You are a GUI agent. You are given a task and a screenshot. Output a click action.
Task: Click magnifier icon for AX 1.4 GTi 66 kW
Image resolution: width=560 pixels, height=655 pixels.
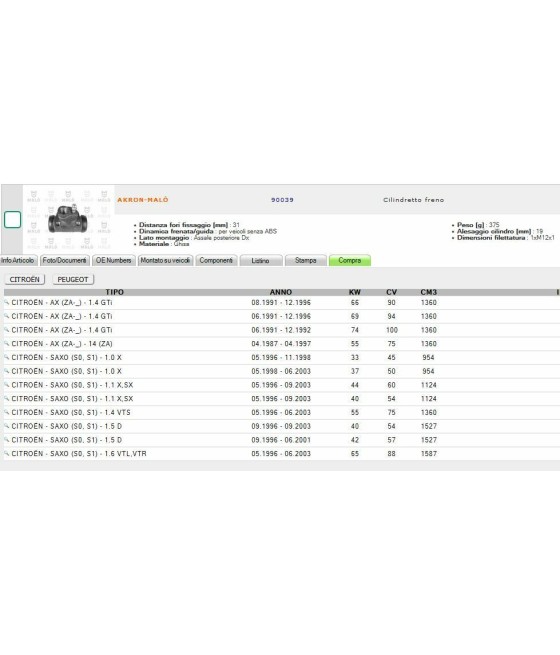coord(7,302)
